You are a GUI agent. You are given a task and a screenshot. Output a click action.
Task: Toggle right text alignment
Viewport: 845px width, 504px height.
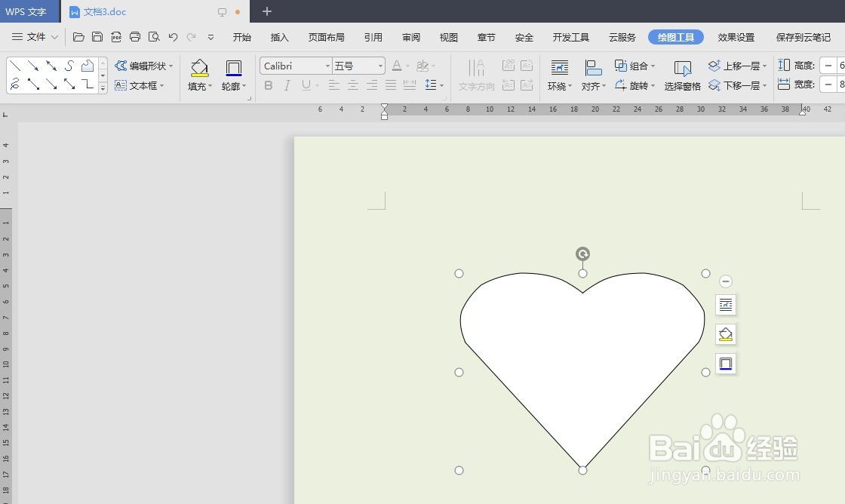click(x=372, y=85)
